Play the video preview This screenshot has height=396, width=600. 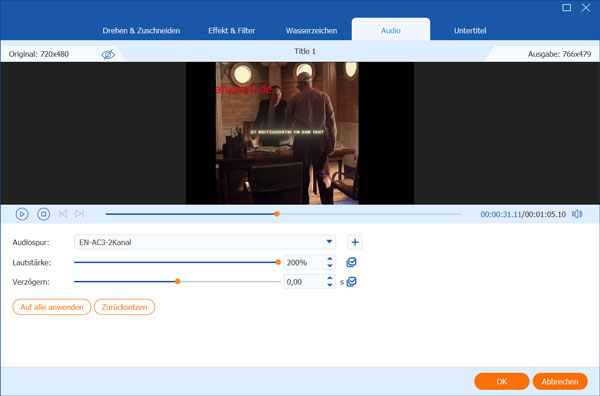pyautogui.click(x=22, y=214)
